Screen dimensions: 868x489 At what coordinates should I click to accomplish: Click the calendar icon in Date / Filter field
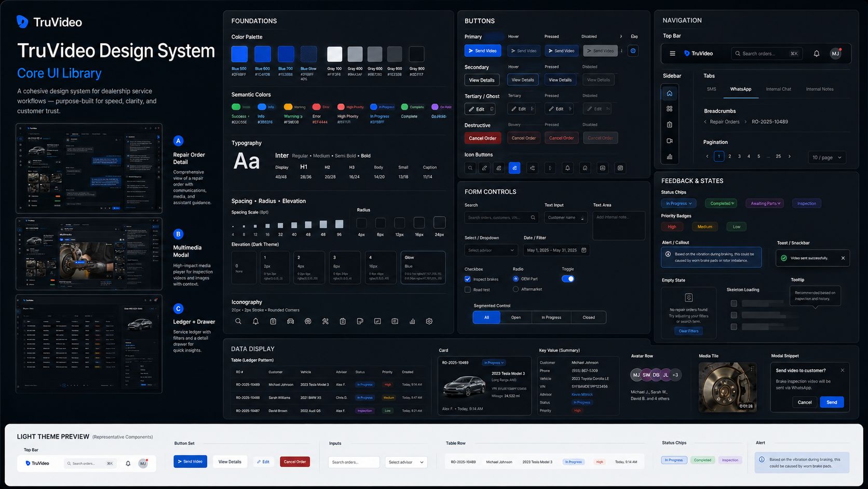[x=584, y=250]
